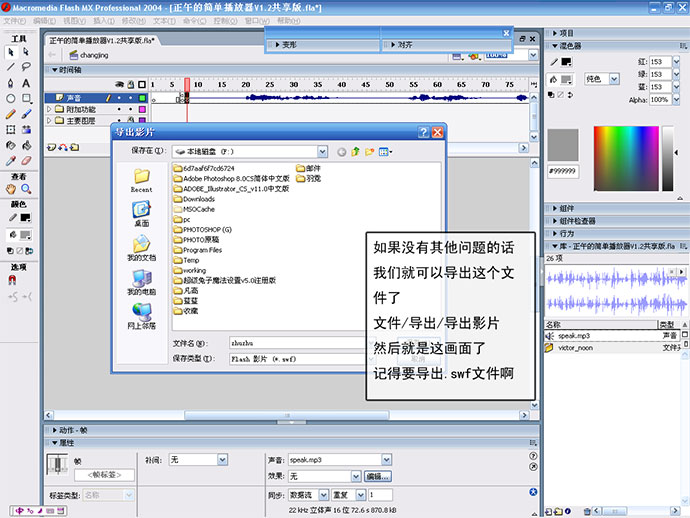Toggle visibility dot of 声音 layer

[x=119, y=98]
